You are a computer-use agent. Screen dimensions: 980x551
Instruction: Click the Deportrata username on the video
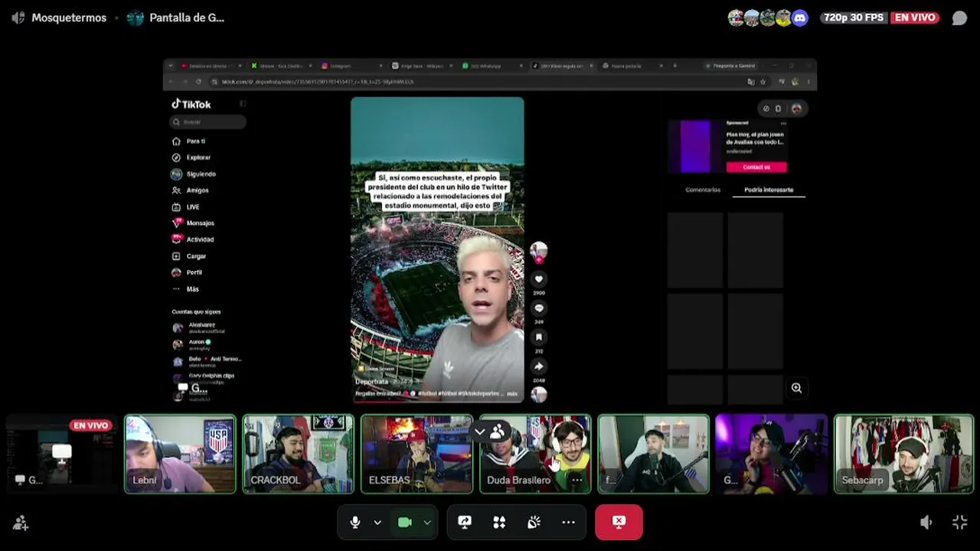click(x=371, y=381)
